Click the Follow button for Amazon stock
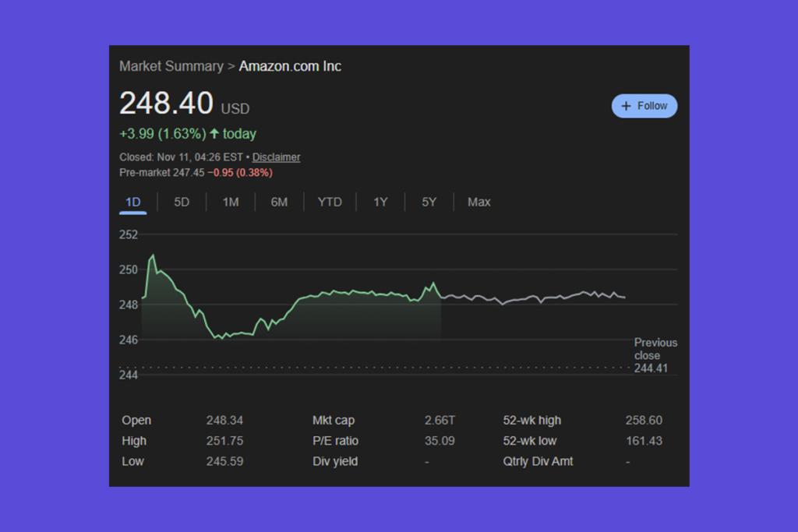Viewport: 798px width, 532px height. coord(644,106)
